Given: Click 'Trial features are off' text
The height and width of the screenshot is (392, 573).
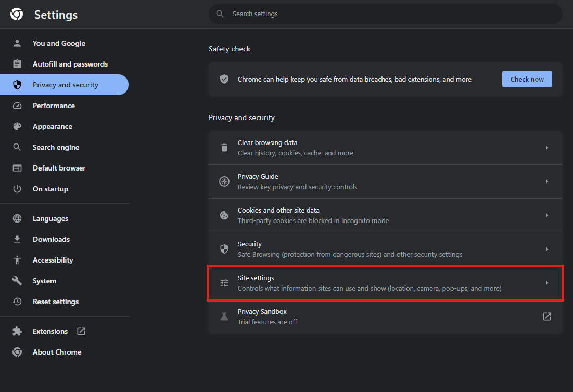Looking at the screenshot, I should (267, 322).
